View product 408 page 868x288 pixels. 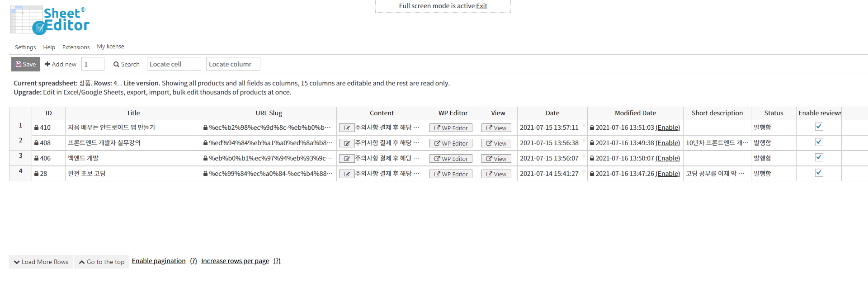coord(496,143)
